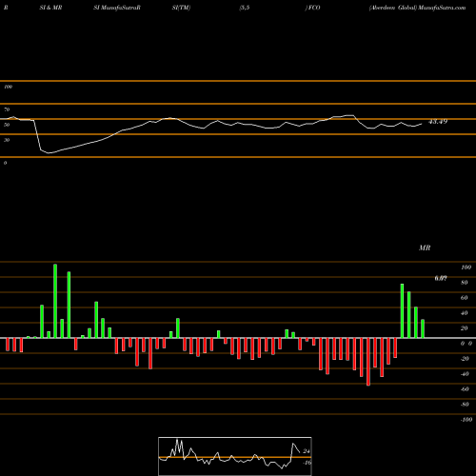Click the '(5,5' parameter text
The height and width of the screenshot is (476, 476).
pyautogui.click(x=245, y=8)
